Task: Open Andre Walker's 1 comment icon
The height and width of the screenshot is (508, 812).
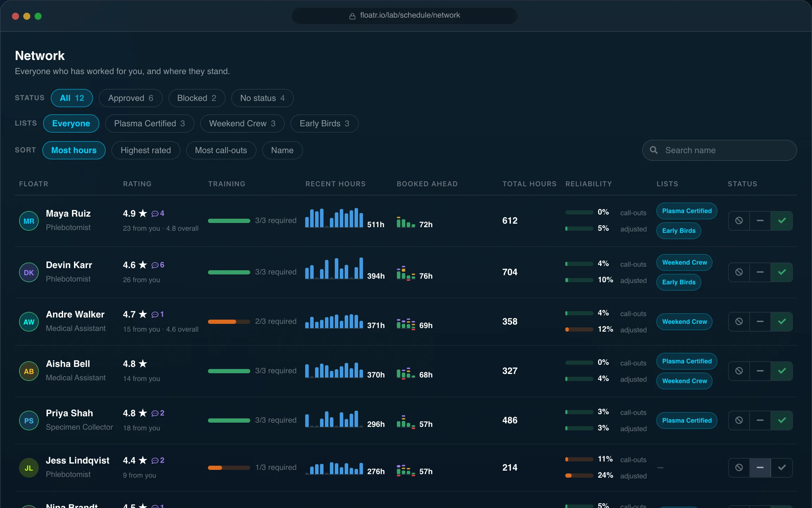Action: tap(158, 314)
